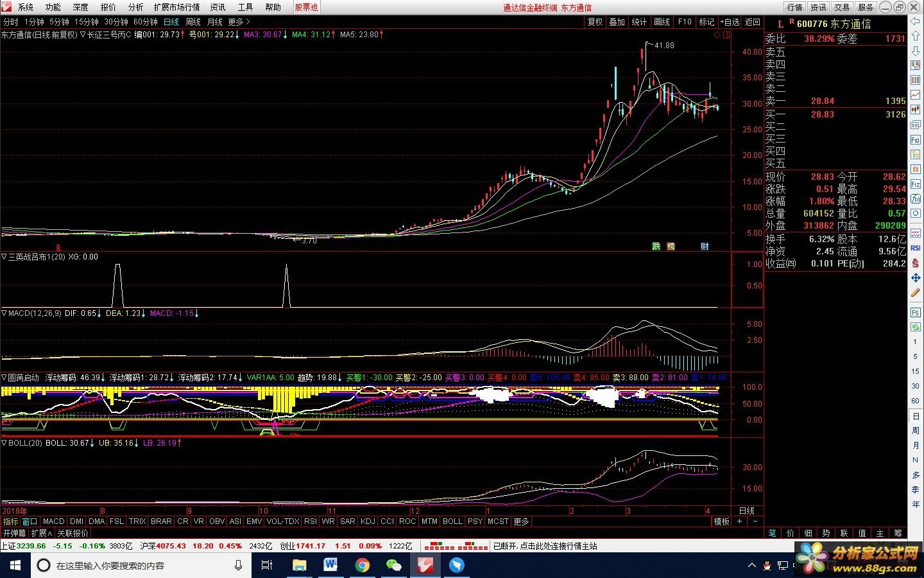Click the + zoom-in button beside 模板

click(740, 521)
